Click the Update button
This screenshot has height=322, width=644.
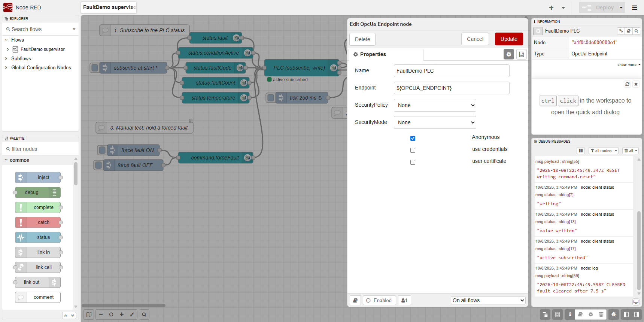(509, 39)
